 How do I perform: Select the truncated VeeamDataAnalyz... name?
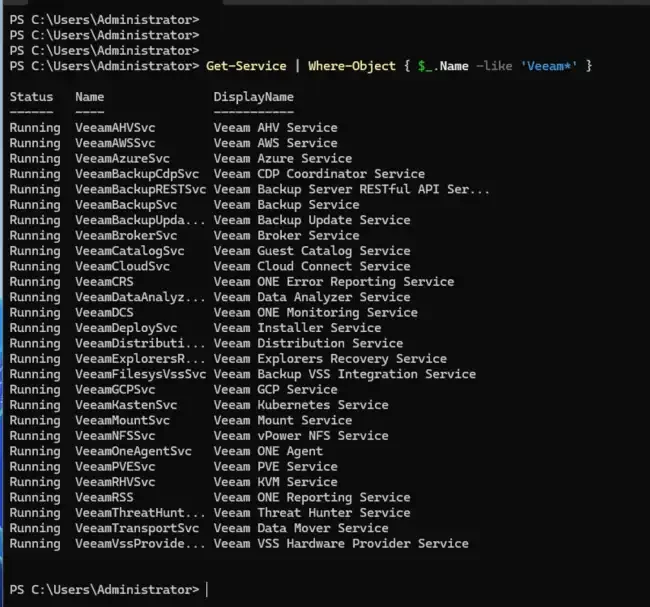click(x=140, y=297)
